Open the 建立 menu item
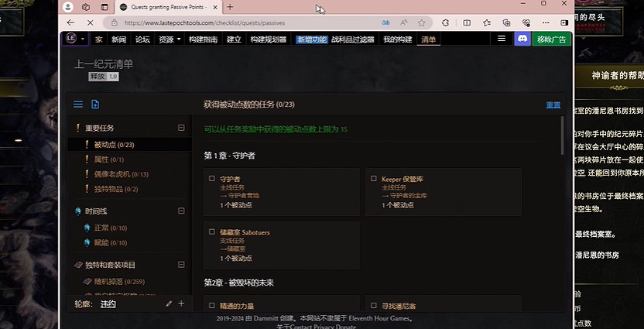This screenshot has width=644, height=329. (234, 39)
